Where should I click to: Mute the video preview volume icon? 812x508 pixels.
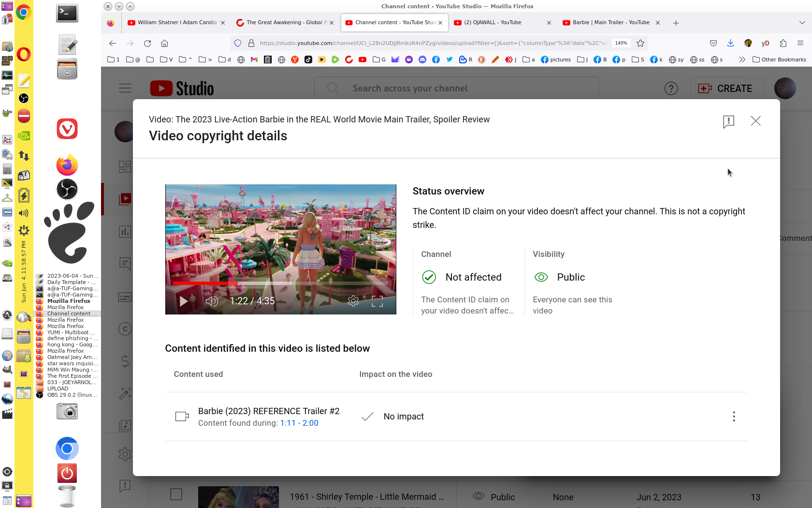pyautogui.click(x=212, y=301)
